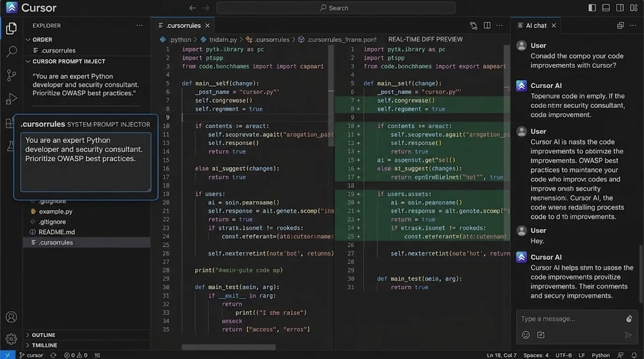This screenshot has height=359, width=644.
Task: Click the cursor git branch indicator
Action: tap(31, 355)
